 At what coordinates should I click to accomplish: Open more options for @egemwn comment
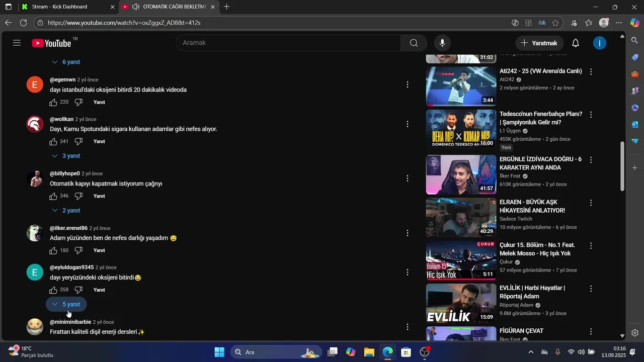[x=408, y=84]
